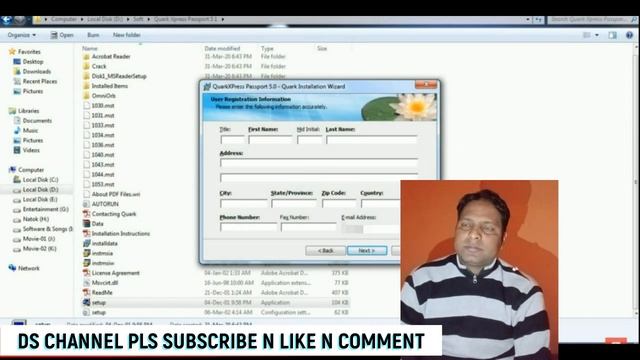The image size is (640, 360).
Task: Open the Favorites star icon
Action: coord(12,52)
